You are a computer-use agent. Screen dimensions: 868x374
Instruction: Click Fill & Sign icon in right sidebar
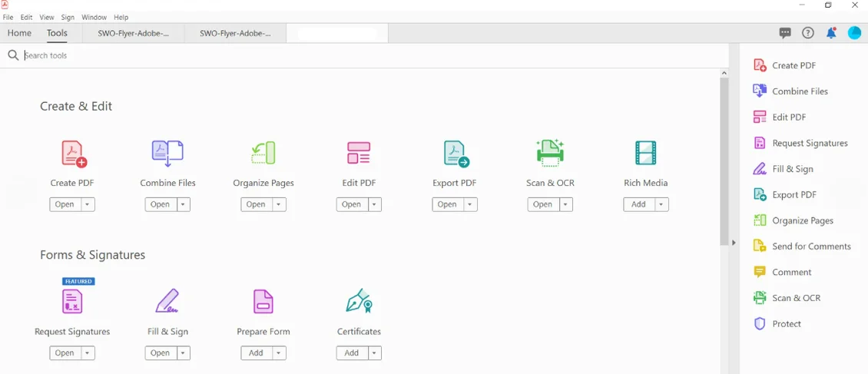pos(760,169)
